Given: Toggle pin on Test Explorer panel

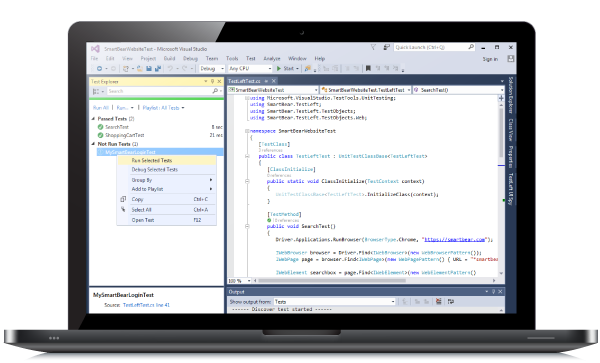Looking at the screenshot, I should click(212, 81).
